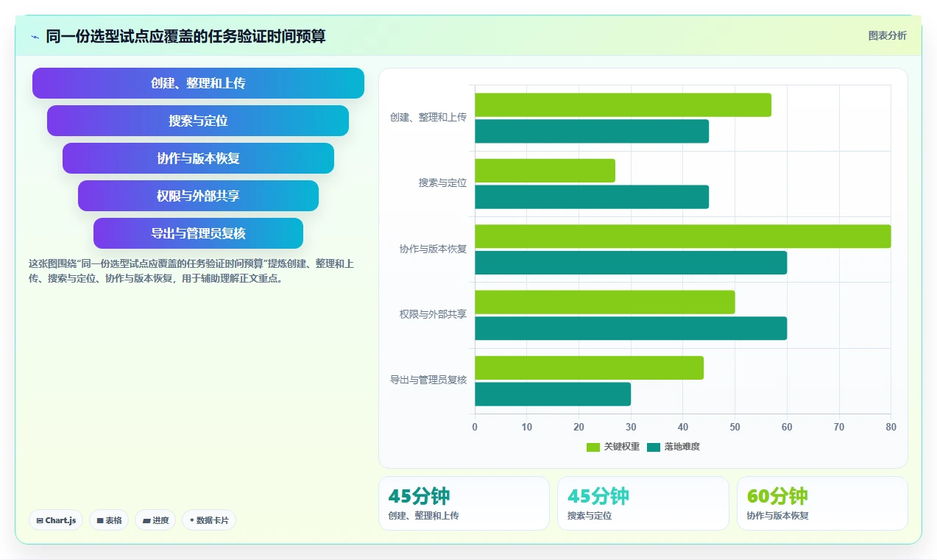Click the 图表分析 label in header
937x560 pixels.
click(x=887, y=35)
